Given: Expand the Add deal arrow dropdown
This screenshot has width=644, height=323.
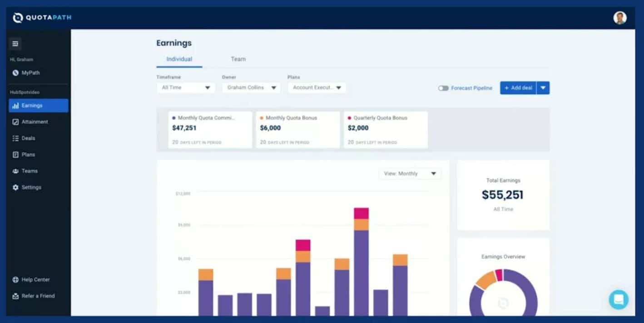Looking at the screenshot, I should (x=543, y=88).
